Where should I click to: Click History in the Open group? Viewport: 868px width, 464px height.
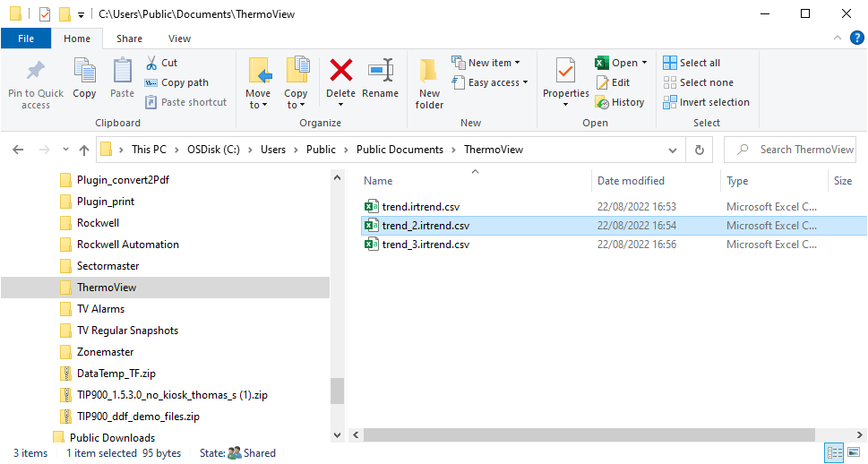620,102
